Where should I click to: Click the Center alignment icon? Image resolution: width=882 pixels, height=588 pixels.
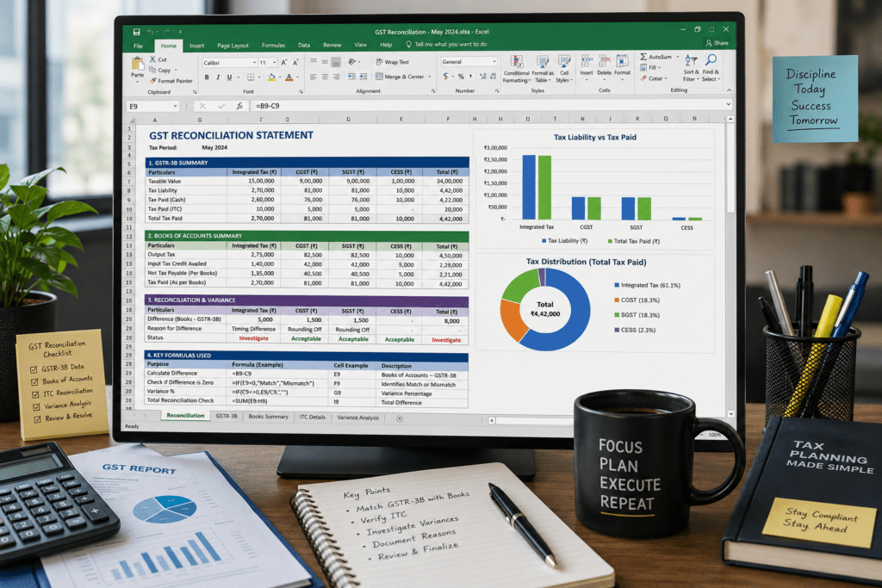pos(325,77)
